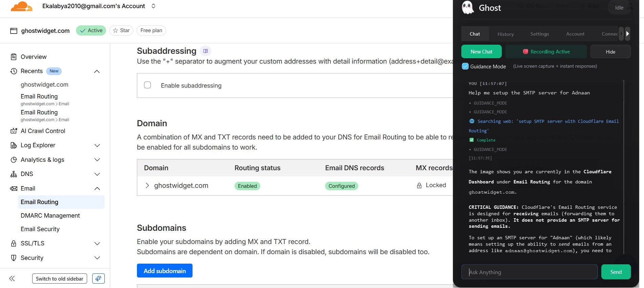The image size is (644, 288).
Task: Collapse the sidebar with double-arrow icon
Action: click(12, 279)
